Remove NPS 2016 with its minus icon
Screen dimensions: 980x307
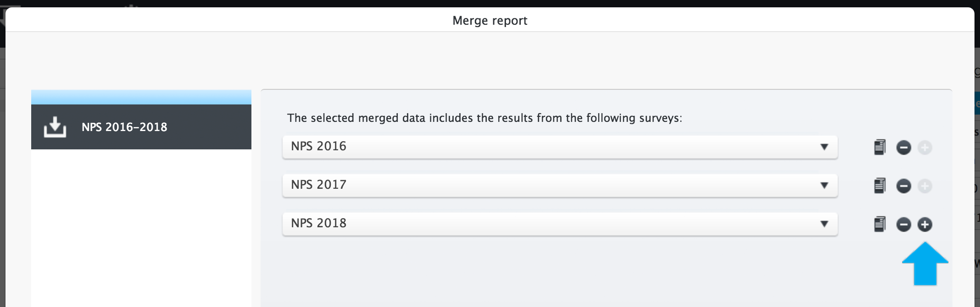pos(903,148)
